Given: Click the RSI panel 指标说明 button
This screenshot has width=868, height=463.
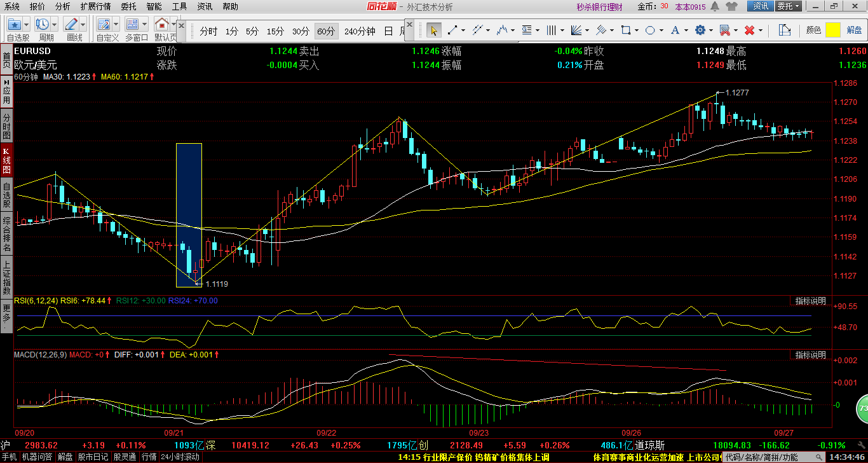Looking at the screenshot, I should click(x=810, y=301).
